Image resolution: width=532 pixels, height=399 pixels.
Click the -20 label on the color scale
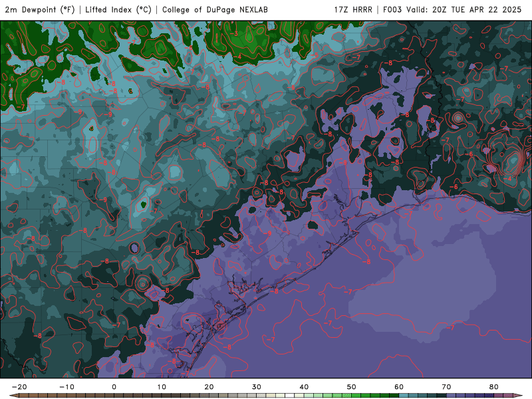coord(19,387)
